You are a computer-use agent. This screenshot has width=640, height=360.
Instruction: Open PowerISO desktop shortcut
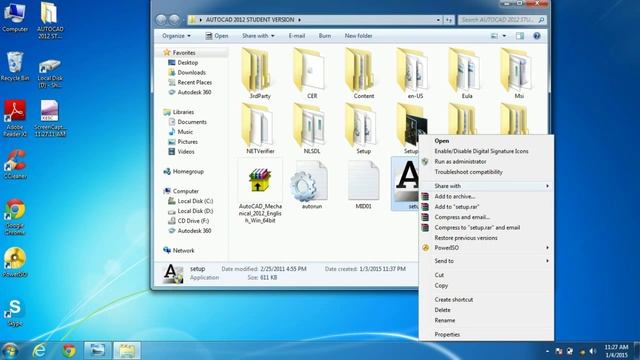click(15, 262)
